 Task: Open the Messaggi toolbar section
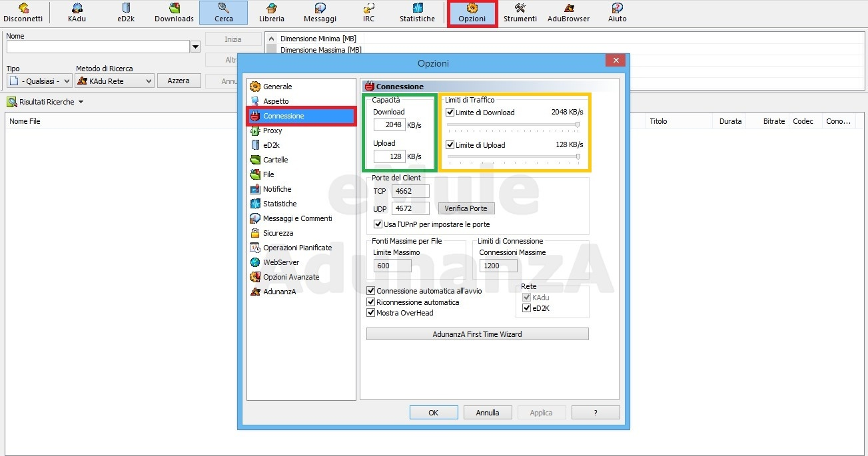click(320, 13)
